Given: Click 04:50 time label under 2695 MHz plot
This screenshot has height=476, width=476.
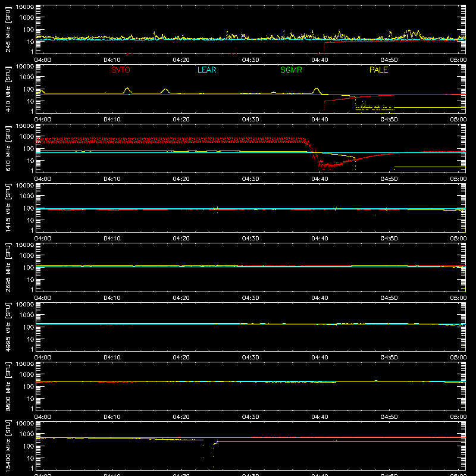Looking at the screenshot, I should (389, 298).
